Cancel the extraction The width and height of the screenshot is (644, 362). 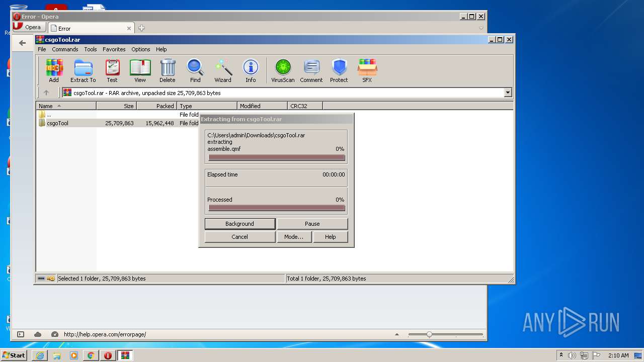(240, 237)
